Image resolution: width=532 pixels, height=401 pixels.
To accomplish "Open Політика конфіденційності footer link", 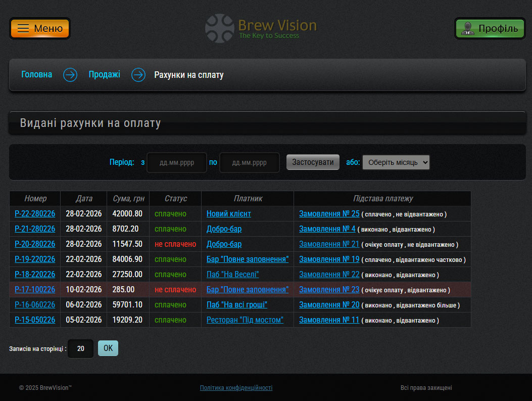I will (x=236, y=388).
